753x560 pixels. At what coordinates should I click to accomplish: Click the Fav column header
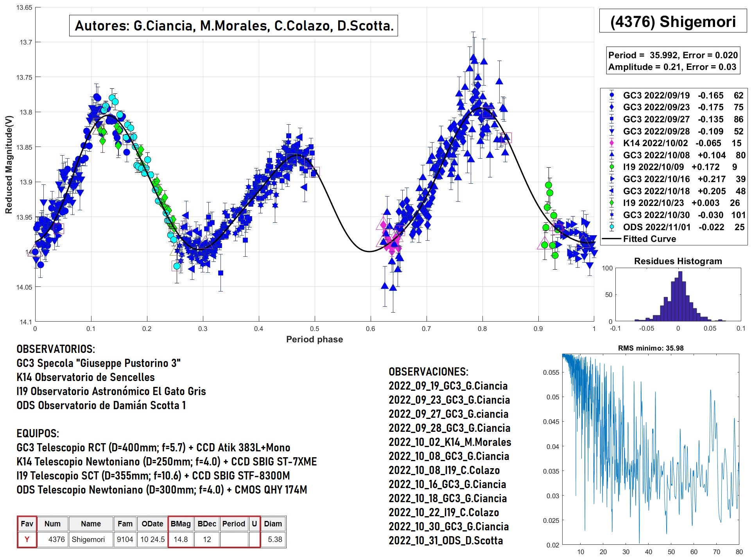(27, 524)
